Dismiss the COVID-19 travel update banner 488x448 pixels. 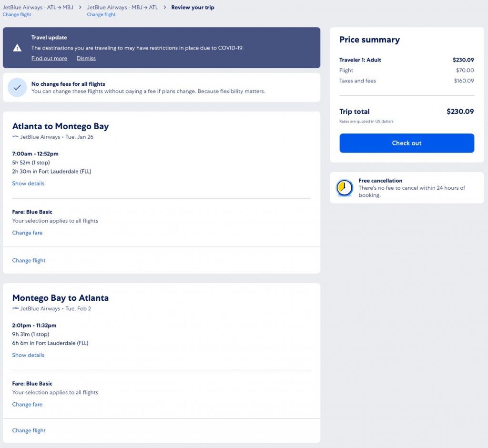coord(86,59)
